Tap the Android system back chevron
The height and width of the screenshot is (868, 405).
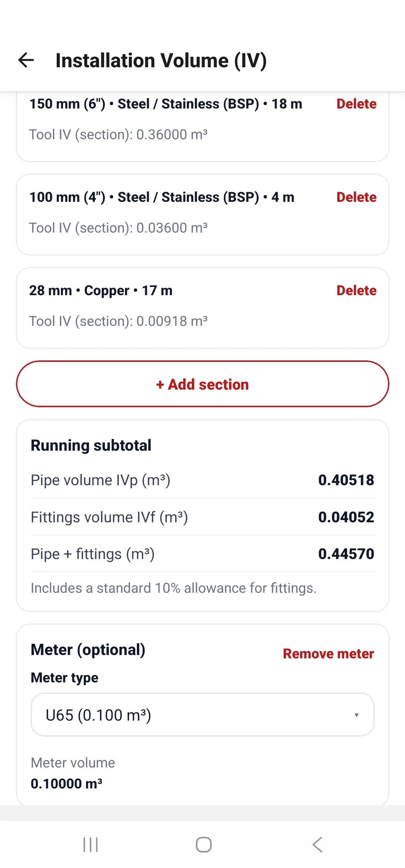(317, 844)
